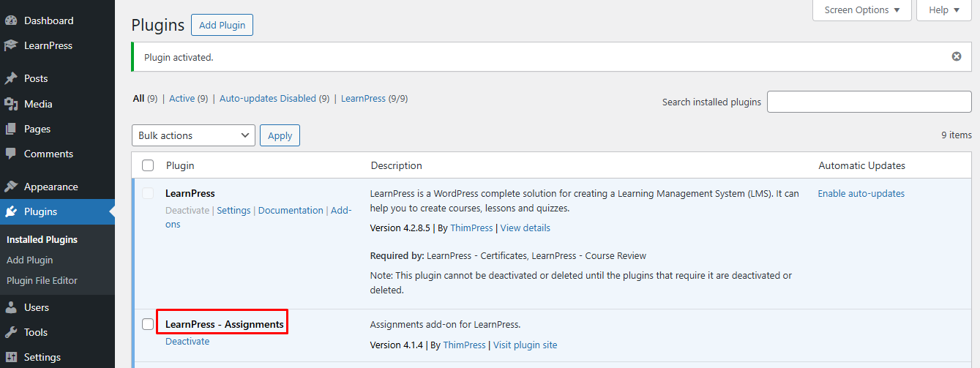Open LearnPress Settings link
Screen dimensions: 980x368
pos(233,210)
